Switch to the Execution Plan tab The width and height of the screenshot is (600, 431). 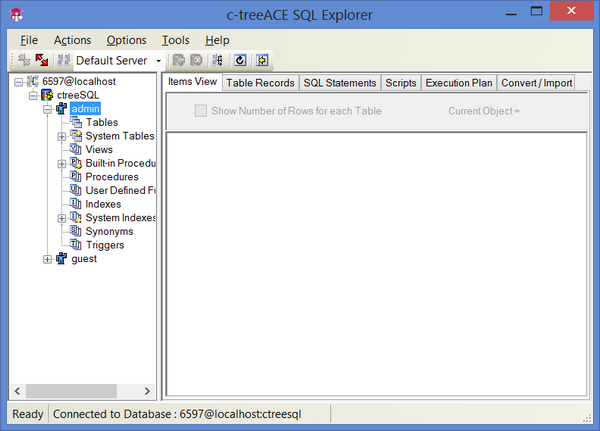tap(459, 83)
